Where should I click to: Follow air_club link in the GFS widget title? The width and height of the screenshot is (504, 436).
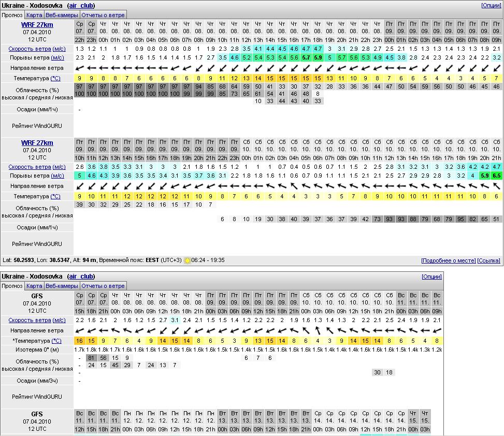(x=81, y=277)
